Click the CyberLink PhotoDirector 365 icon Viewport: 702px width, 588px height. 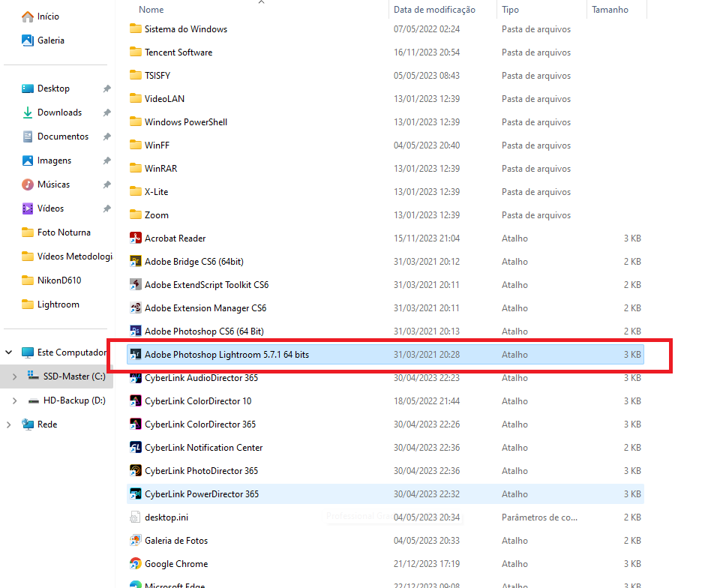(135, 471)
